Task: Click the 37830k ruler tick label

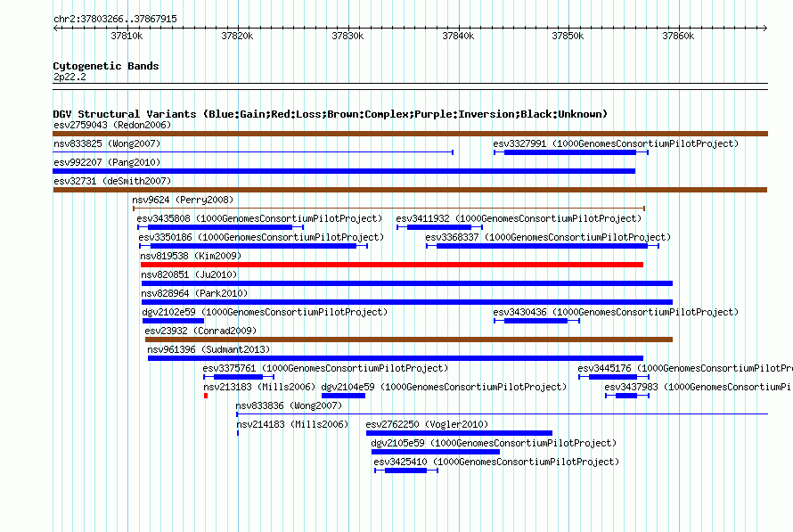Action: point(347,36)
